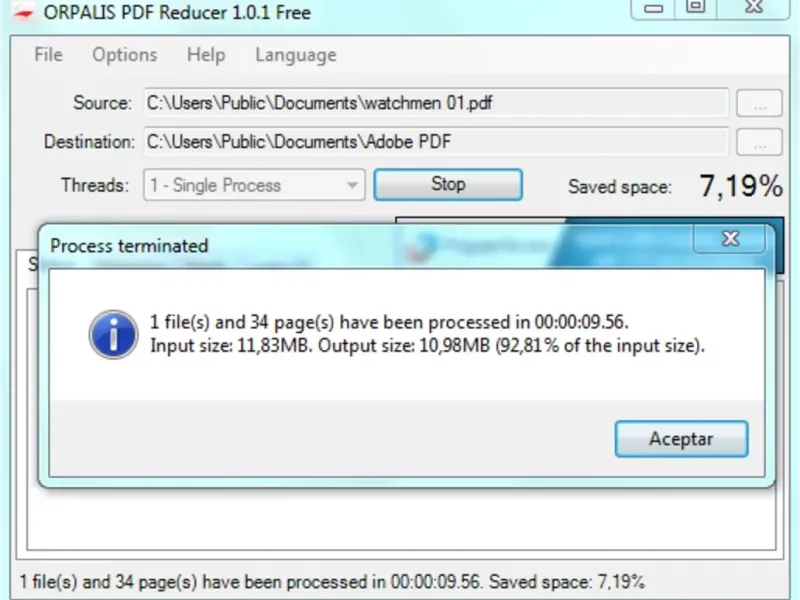Close the ORPALIS PDF Reducer window

(754, 8)
